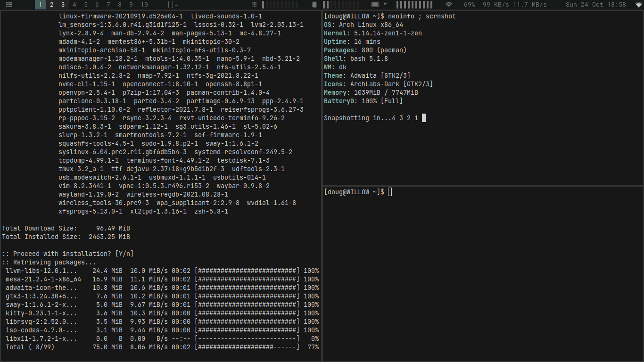The image size is (644, 362).
Task: Click the mesa-21.2.4-1-x86_64 progress bar
Action: (247, 280)
